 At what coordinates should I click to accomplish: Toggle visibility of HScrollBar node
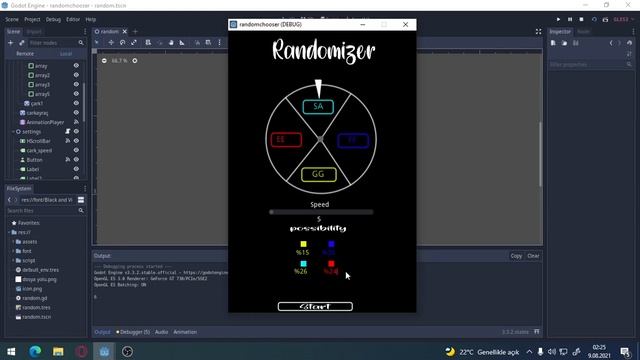pos(76,141)
